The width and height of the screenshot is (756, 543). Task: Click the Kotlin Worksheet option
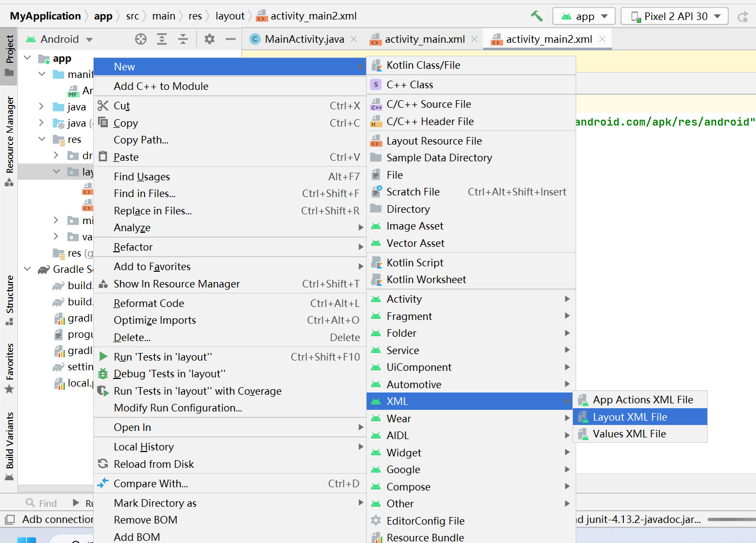pyautogui.click(x=471, y=279)
